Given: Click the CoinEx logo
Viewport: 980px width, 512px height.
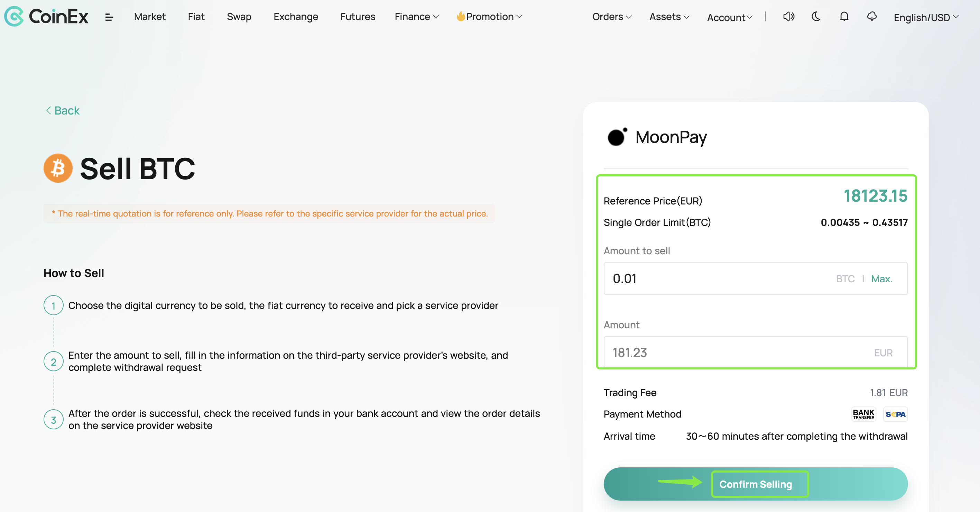Looking at the screenshot, I should pos(46,16).
